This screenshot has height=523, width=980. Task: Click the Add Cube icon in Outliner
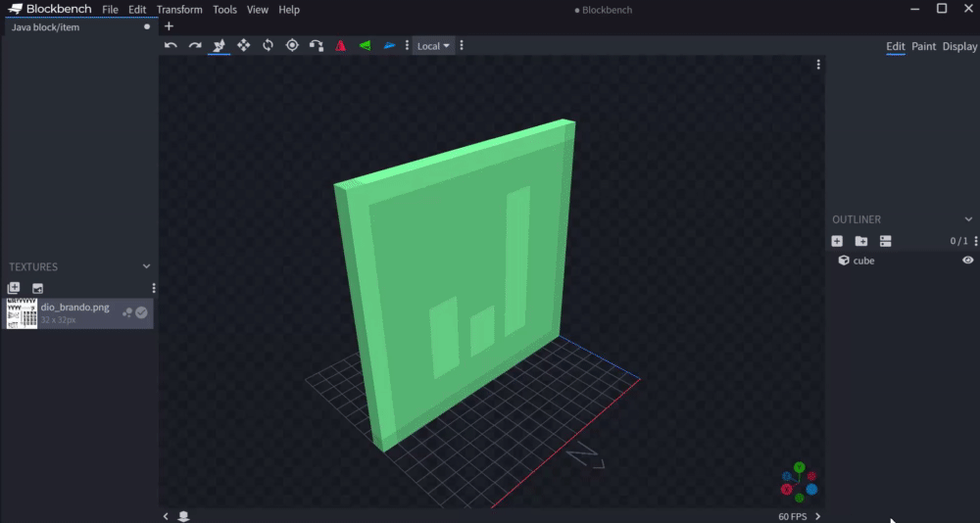837,241
